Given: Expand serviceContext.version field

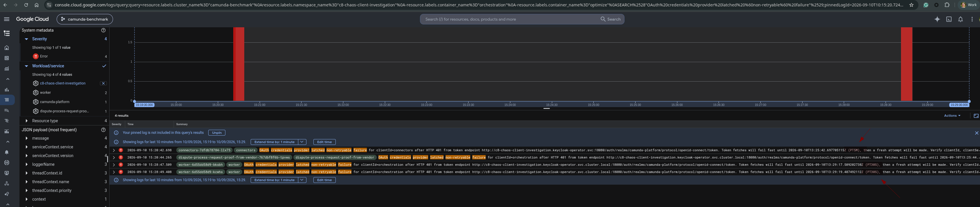Looking at the screenshot, I should coord(26,156).
